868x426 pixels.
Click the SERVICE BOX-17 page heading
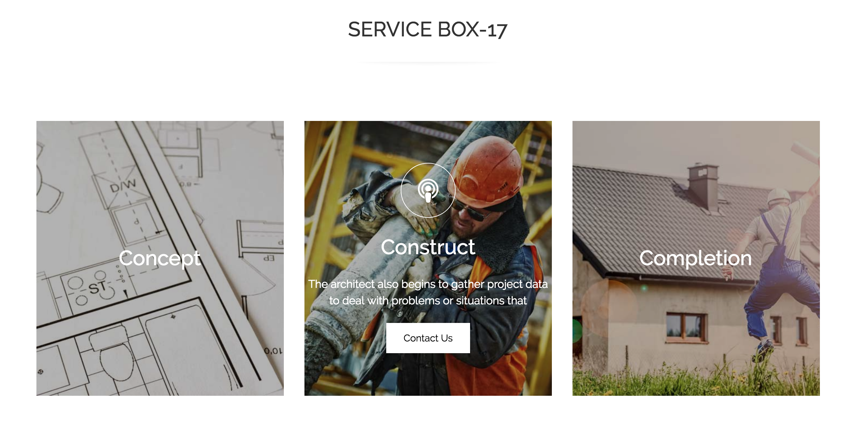point(428,30)
